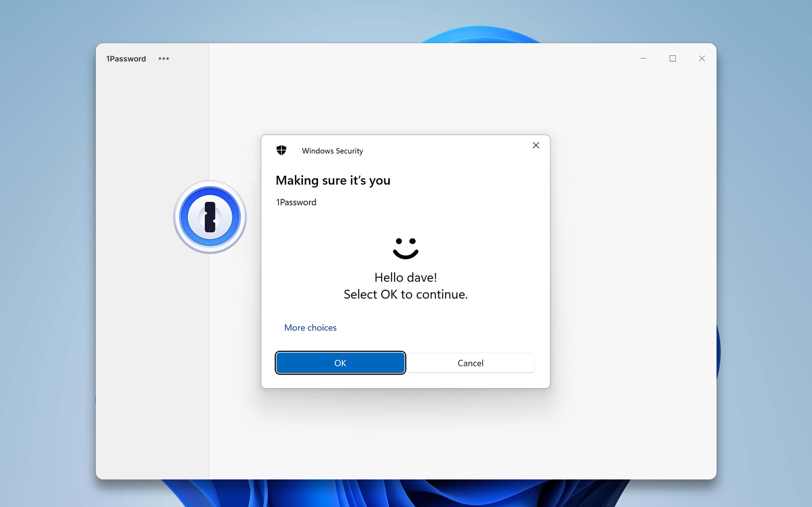Click the smiley face Windows Hello icon
The image size is (812, 507).
[405, 249]
